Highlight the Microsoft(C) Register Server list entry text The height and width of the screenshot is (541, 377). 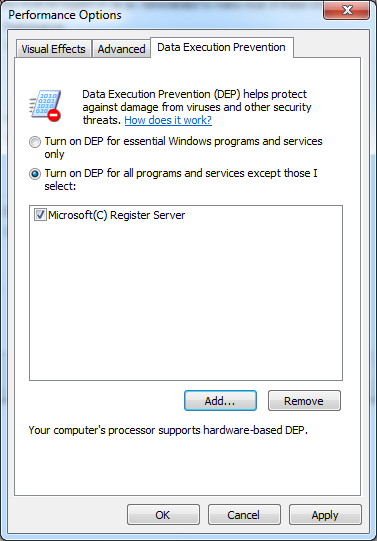[117, 215]
